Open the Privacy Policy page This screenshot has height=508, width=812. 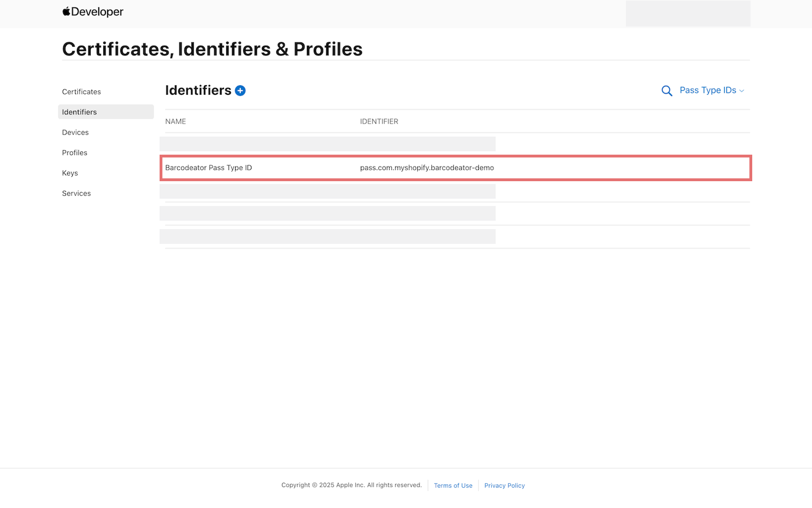(x=504, y=485)
